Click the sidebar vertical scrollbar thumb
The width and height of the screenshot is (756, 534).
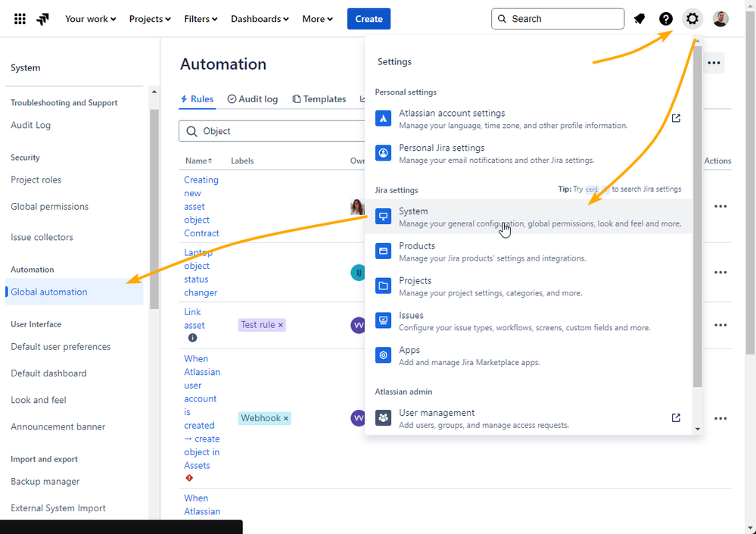[x=154, y=209]
